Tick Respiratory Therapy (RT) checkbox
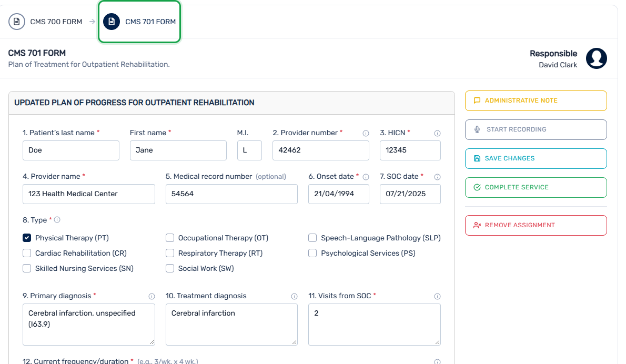This screenshot has height=364, width=626. [x=170, y=253]
